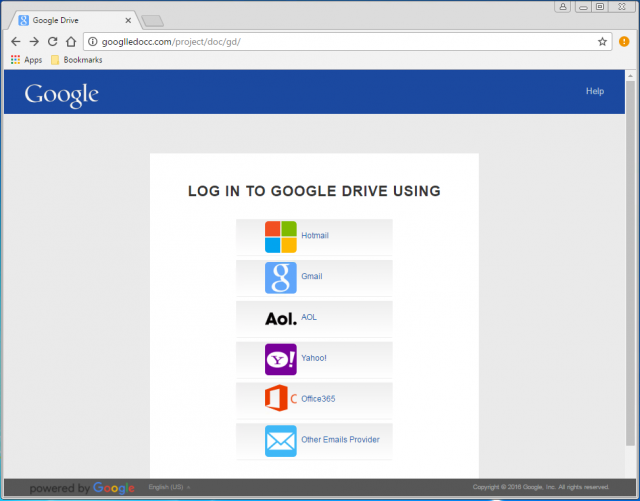
Task: Click the blue Gmail g logo
Action: (x=281, y=278)
